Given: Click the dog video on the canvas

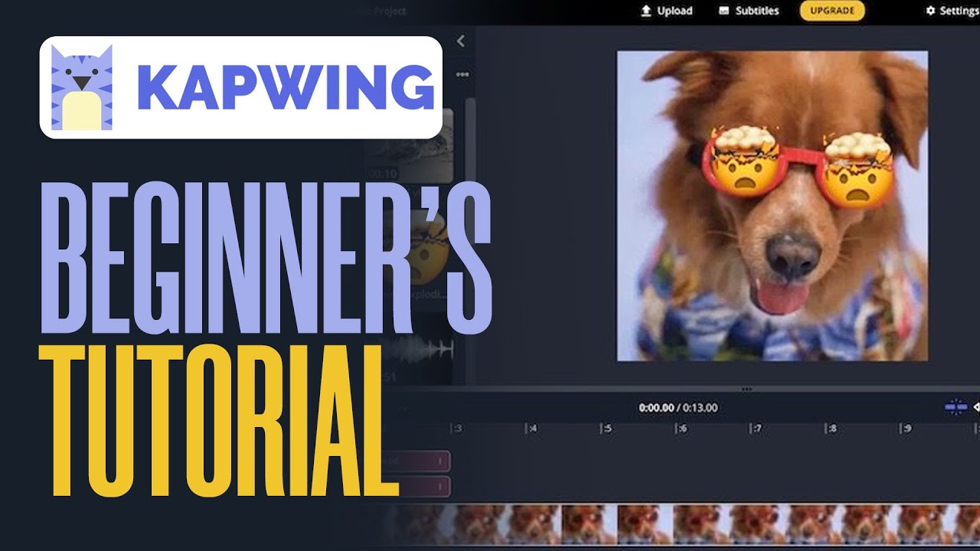Looking at the screenshot, I should pos(773,206).
